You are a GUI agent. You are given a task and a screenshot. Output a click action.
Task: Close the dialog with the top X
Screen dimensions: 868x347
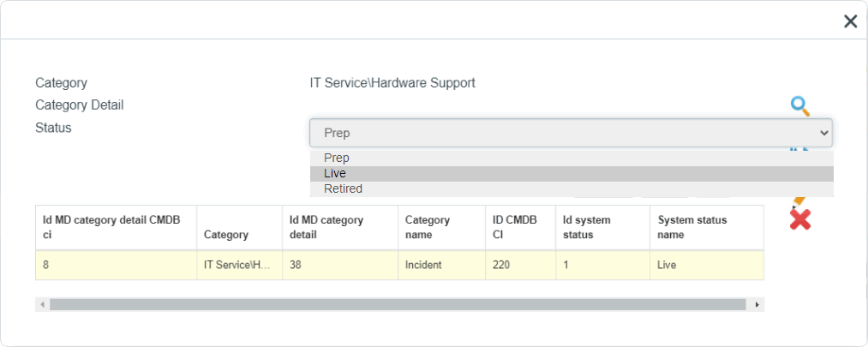[x=850, y=21]
